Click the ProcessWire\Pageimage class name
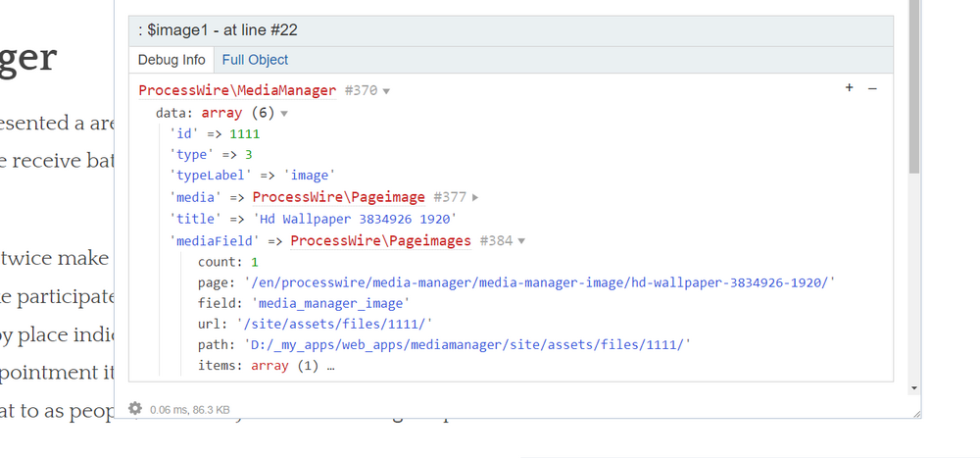 339,197
